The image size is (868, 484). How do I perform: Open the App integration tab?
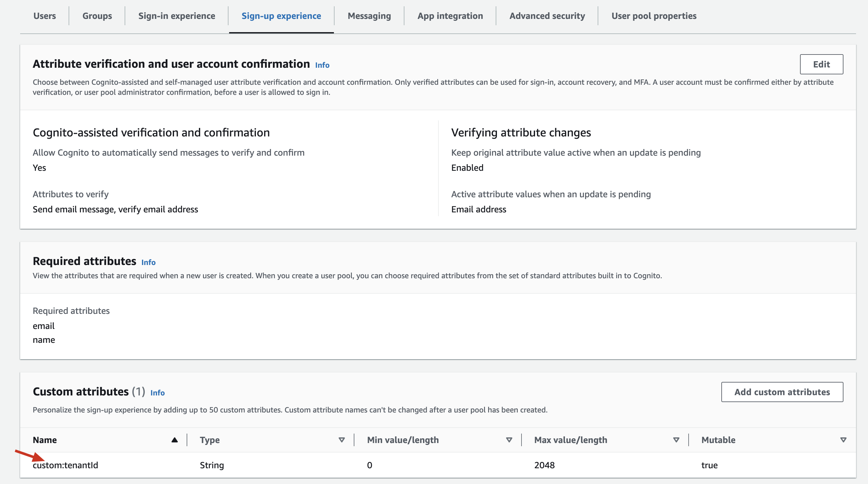(450, 16)
